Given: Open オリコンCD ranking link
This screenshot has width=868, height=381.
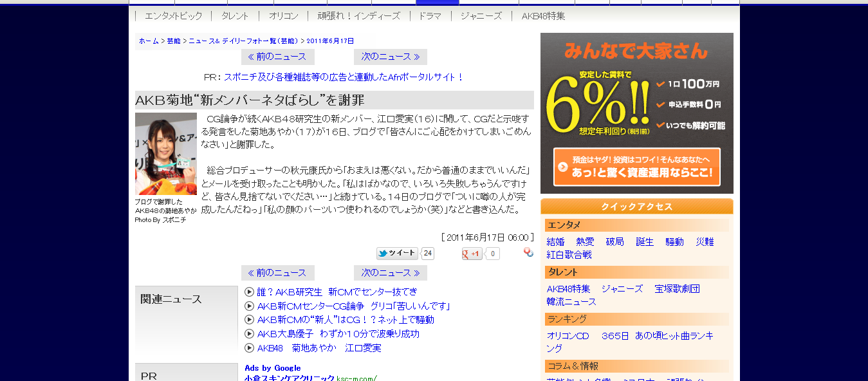Looking at the screenshot, I should tap(568, 336).
